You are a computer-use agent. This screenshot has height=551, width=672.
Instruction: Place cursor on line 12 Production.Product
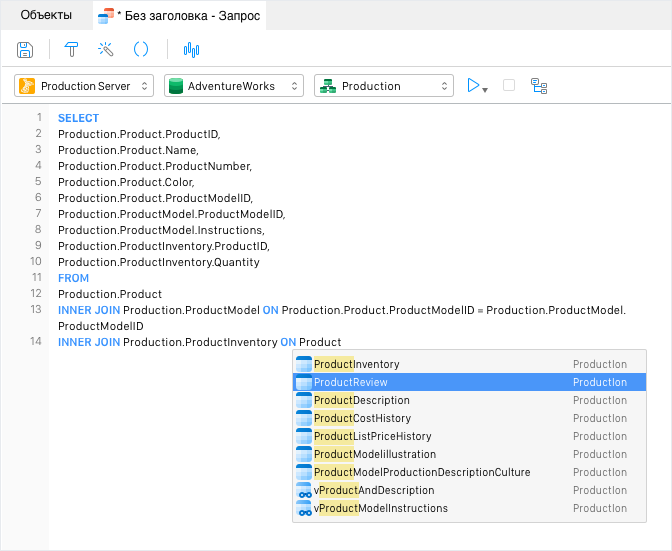point(110,294)
